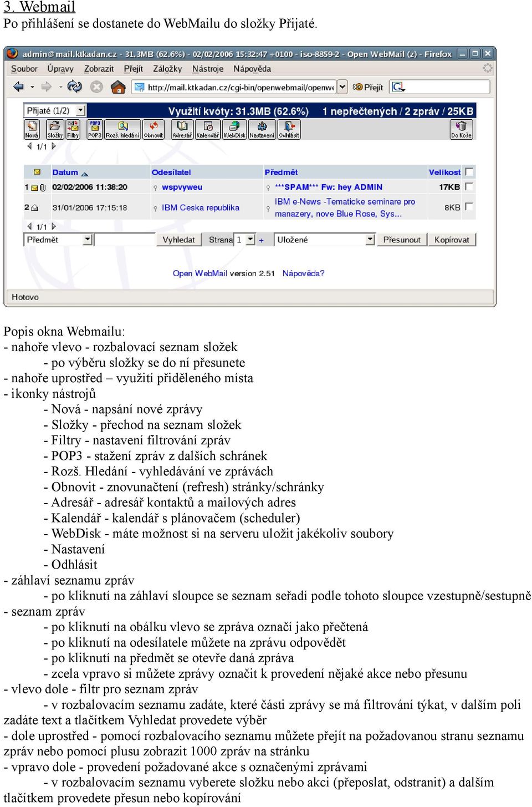The height and width of the screenshot is (807, 532).
Task: Click the plus link next to Strana
Action: point(261,240)
